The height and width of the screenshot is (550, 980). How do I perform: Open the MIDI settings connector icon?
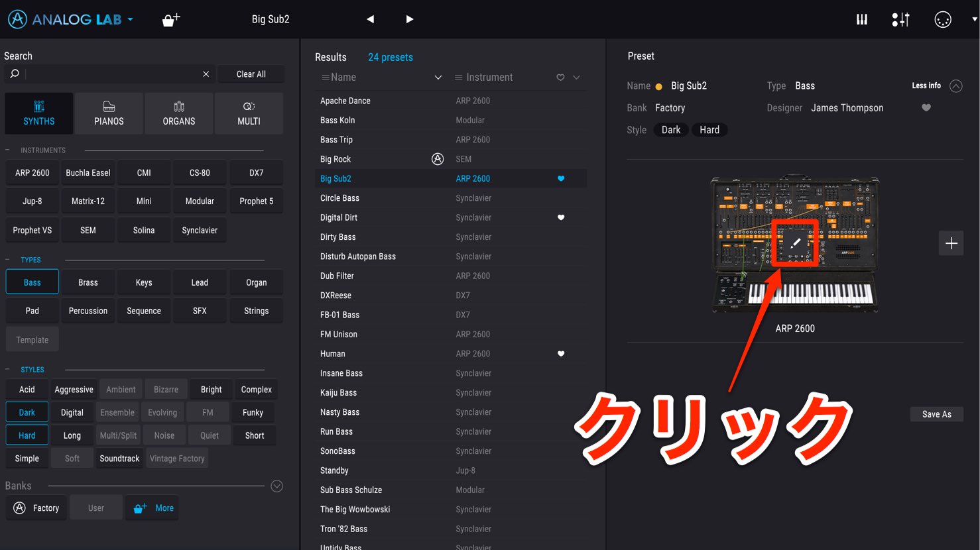(x=942, y=20)
